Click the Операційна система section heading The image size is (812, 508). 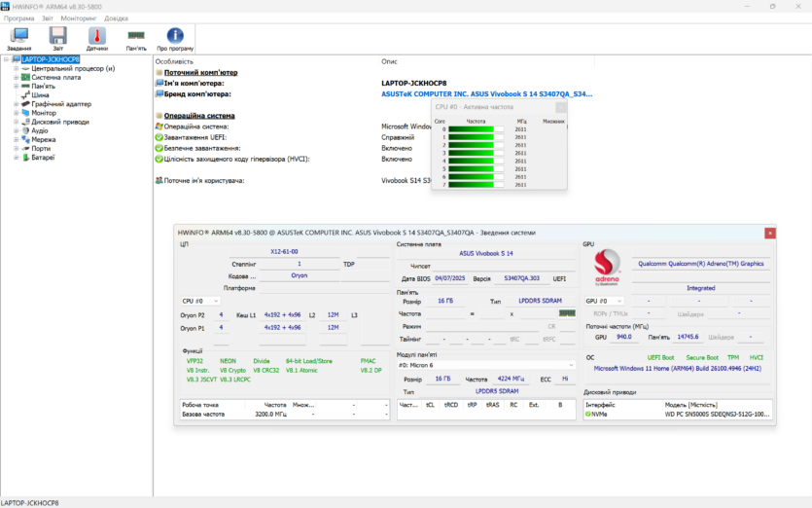(199, 116)
